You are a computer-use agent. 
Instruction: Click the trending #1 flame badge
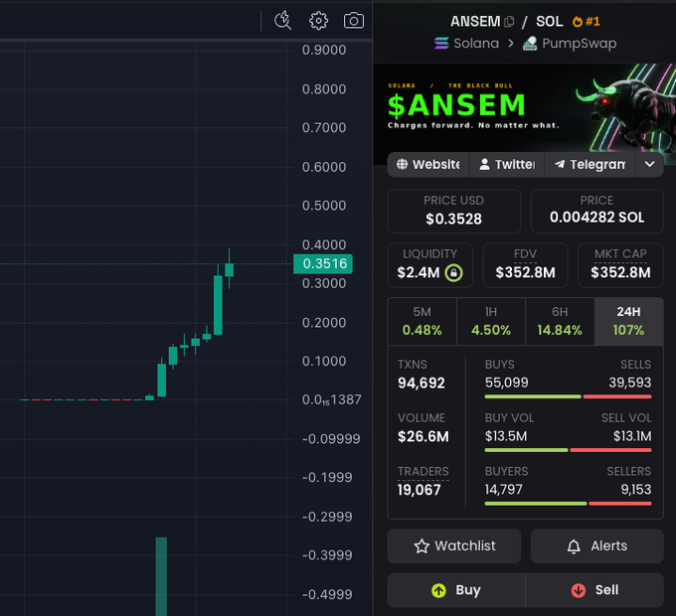tap(586, 21)
